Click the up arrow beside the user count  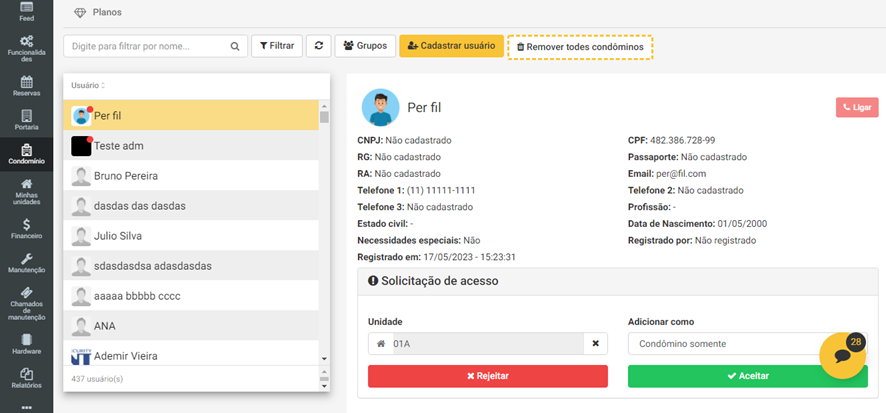[x=324, y=372]
